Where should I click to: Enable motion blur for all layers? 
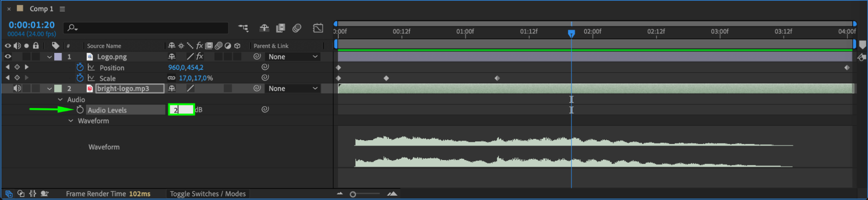point(297,28)
